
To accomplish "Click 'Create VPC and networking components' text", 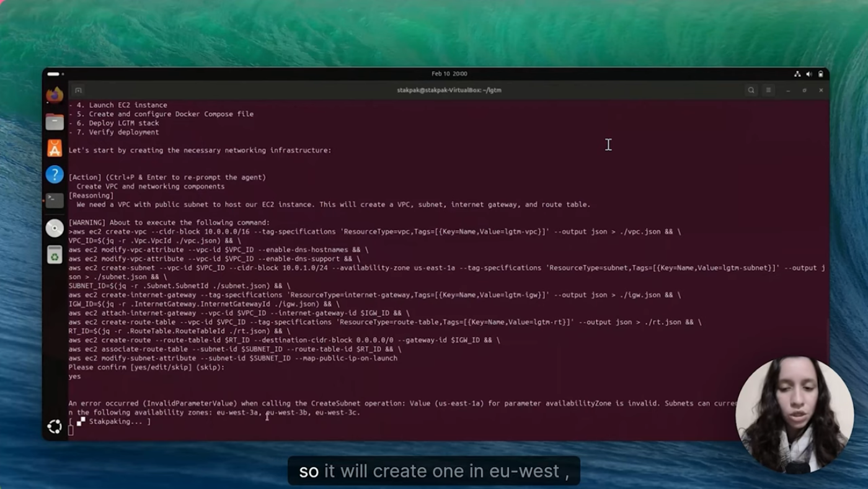I will click(151, 186).
